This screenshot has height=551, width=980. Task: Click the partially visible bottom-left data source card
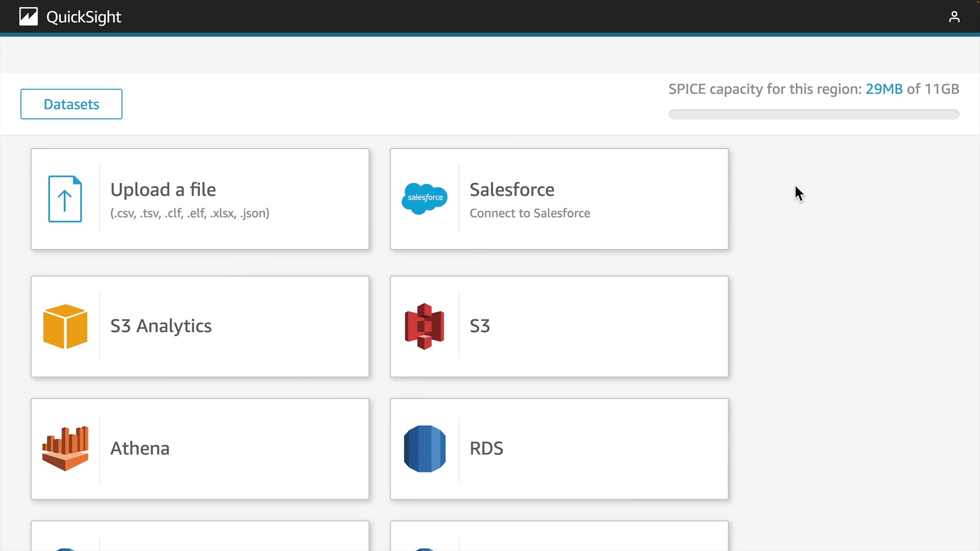point(200,536)
